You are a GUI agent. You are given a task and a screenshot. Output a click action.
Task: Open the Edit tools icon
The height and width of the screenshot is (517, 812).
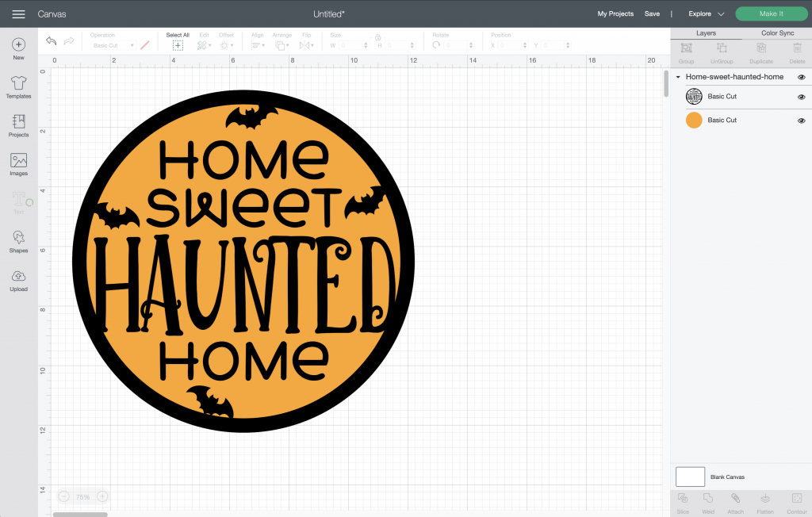(x=204, y=45)
